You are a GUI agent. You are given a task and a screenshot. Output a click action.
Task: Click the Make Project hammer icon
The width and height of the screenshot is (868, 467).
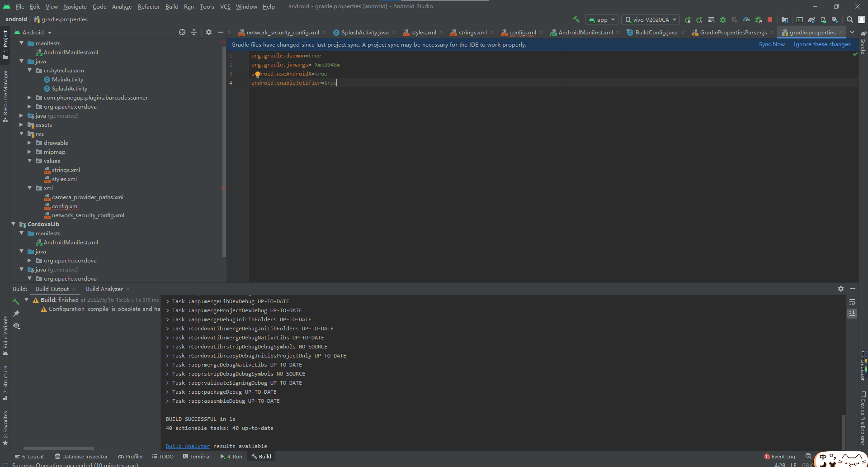(576, 19)
